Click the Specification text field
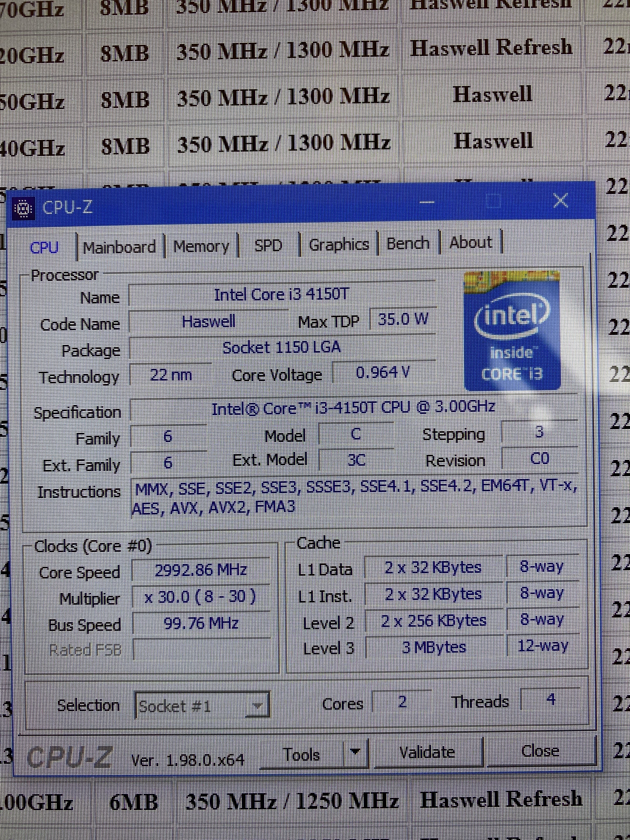This screenshot has width=630, height=840. coord(353,408)
